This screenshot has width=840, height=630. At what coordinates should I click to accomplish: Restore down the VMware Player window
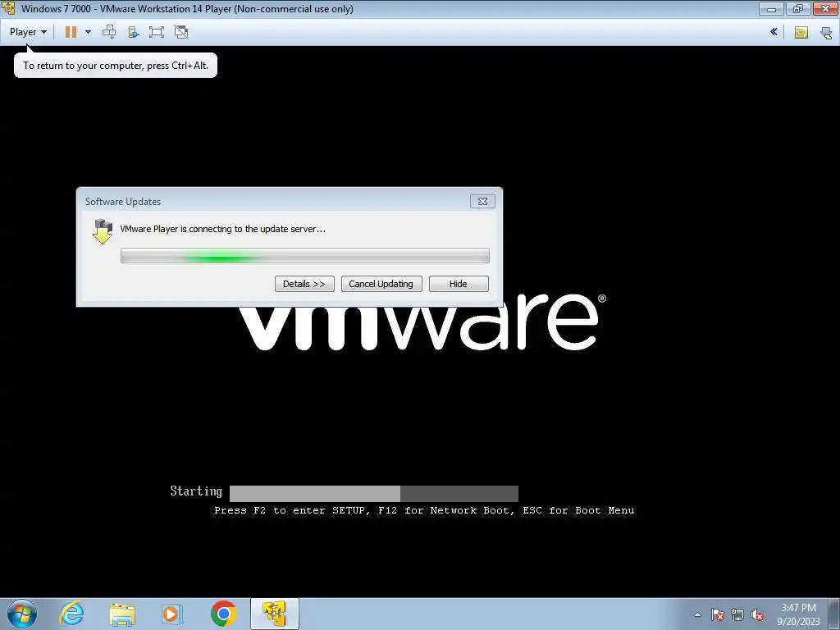click(x=798, y=8)
